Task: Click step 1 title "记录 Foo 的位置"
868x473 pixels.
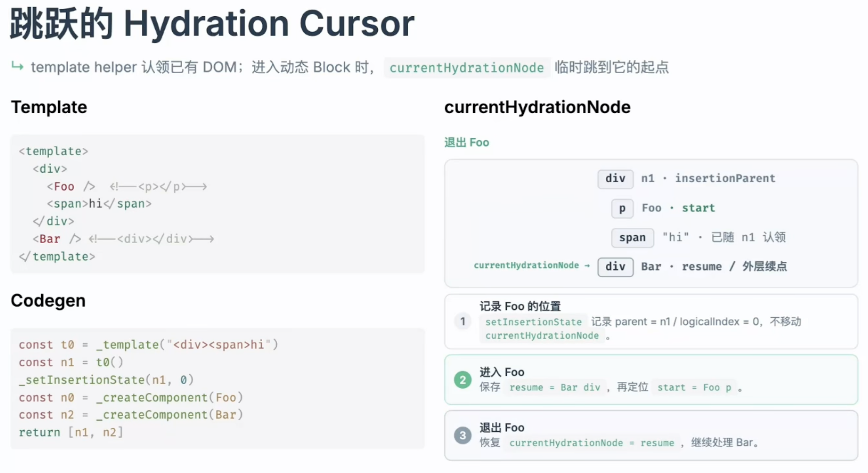Action: click(520, 306)
